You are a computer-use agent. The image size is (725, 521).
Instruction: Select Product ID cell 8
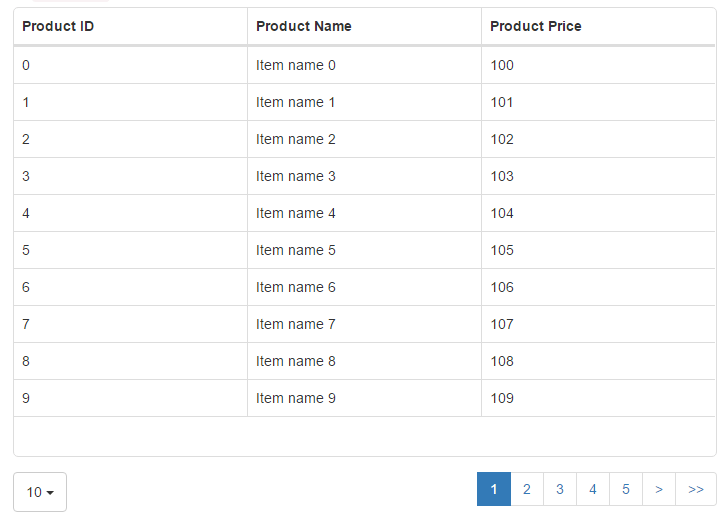[130, 361]
